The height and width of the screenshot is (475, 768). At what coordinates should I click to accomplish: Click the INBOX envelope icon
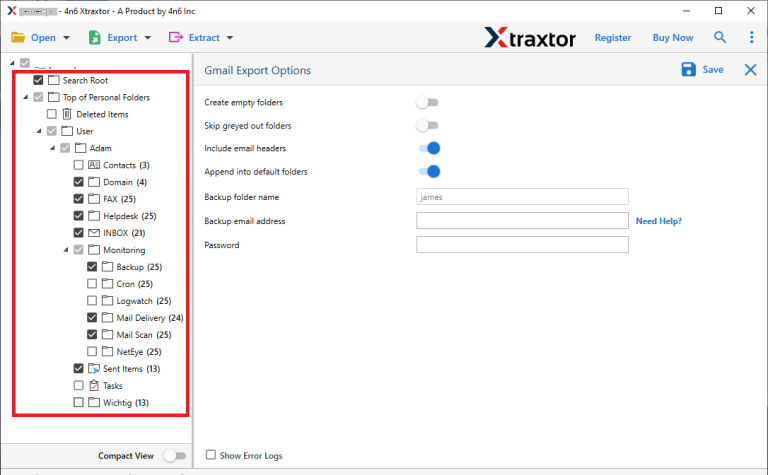(94, 233)
